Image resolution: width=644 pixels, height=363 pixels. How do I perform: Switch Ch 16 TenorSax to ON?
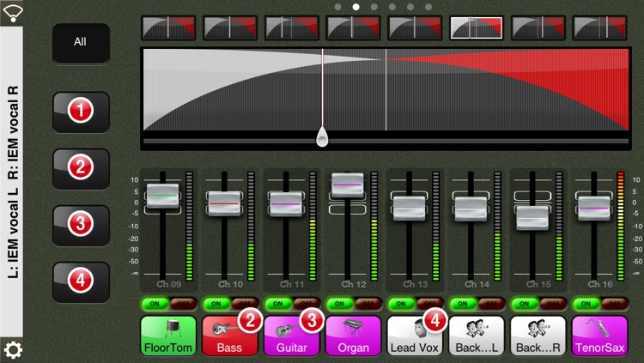(x=586, y=304)
